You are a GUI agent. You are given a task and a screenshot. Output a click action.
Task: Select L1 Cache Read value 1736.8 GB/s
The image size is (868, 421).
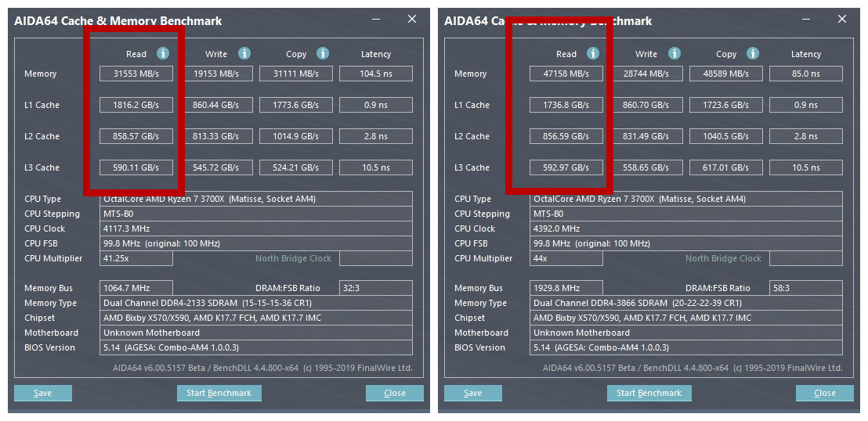[x=566, y=105]
